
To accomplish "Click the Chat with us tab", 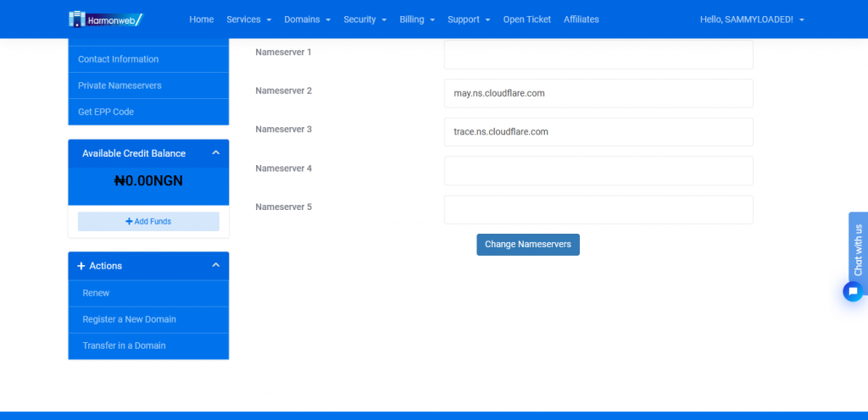I will pyautogui.click(x=858, y=249).
